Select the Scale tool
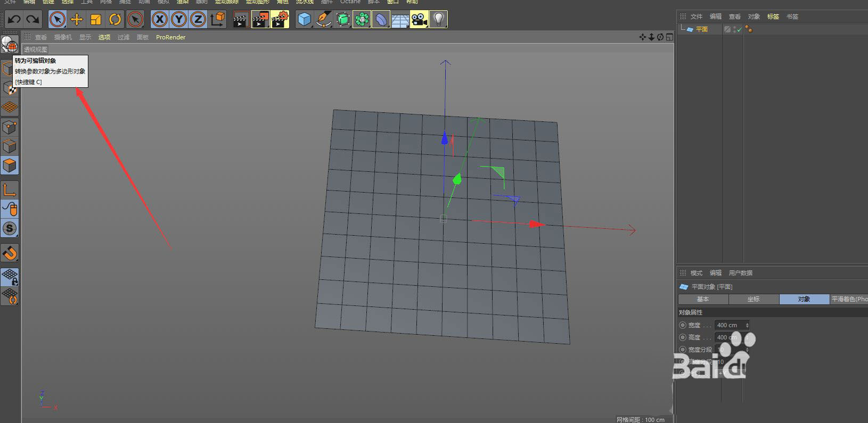 (96, 20)
